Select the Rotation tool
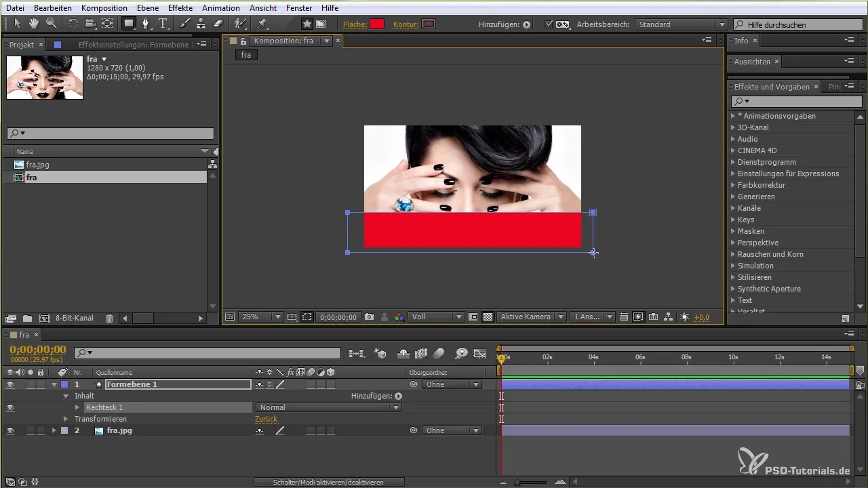The image size is (868, 488). [x=73, y=24]
